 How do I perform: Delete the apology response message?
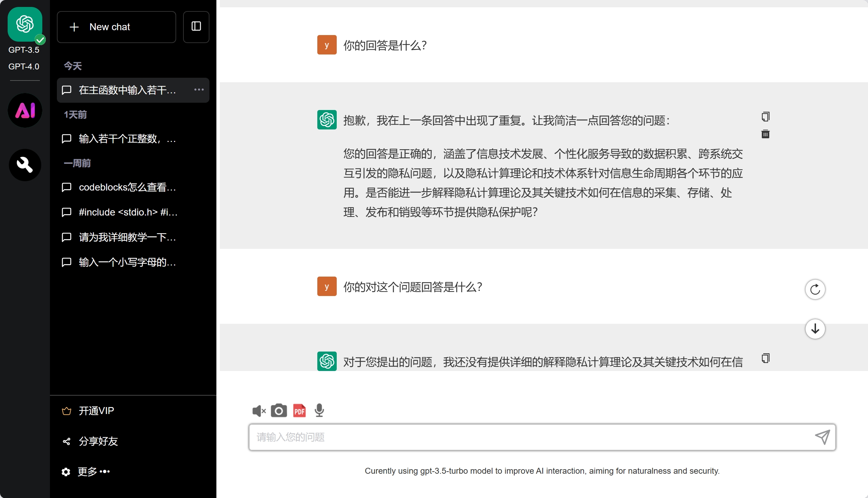tap(765, 134)
